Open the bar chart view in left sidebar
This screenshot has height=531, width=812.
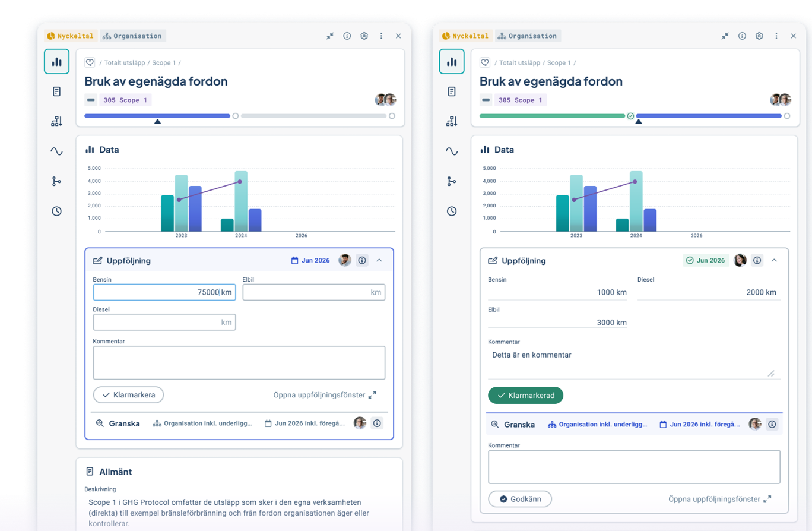coord(56,62)
